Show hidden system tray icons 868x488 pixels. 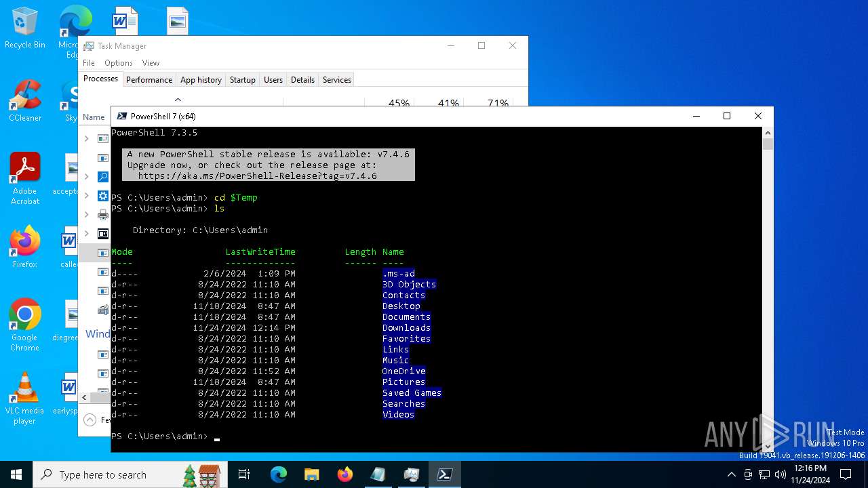732,474
